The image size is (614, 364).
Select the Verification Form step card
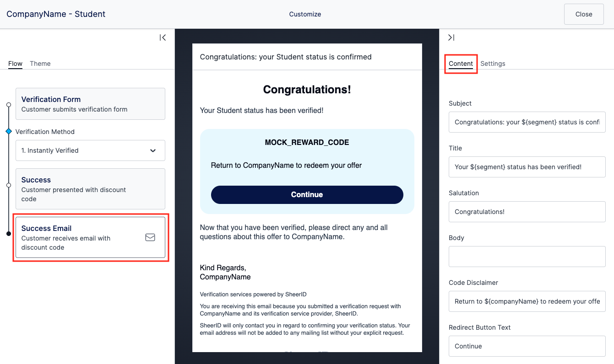tap(90, 104)
